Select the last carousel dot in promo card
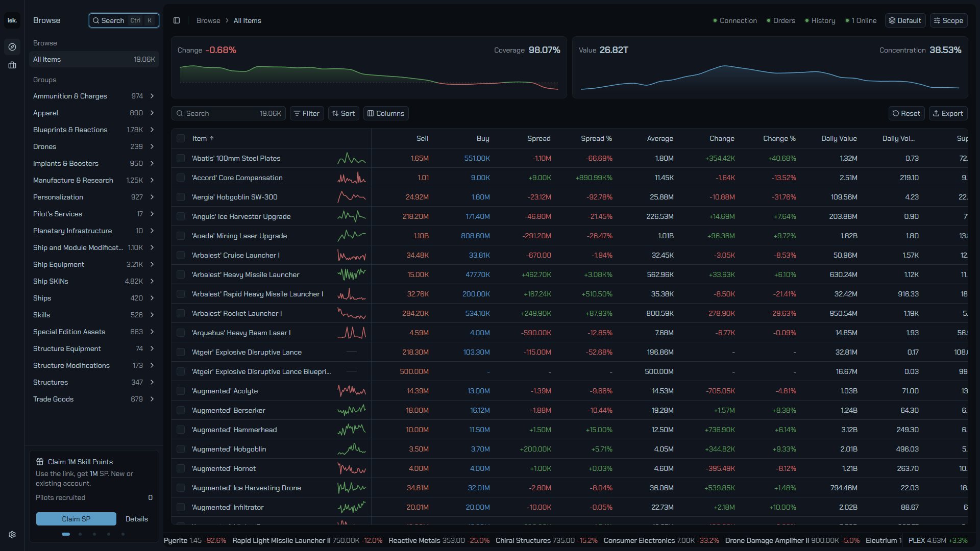The height and width of the screenshot is (551, 980). coord(123,534)
